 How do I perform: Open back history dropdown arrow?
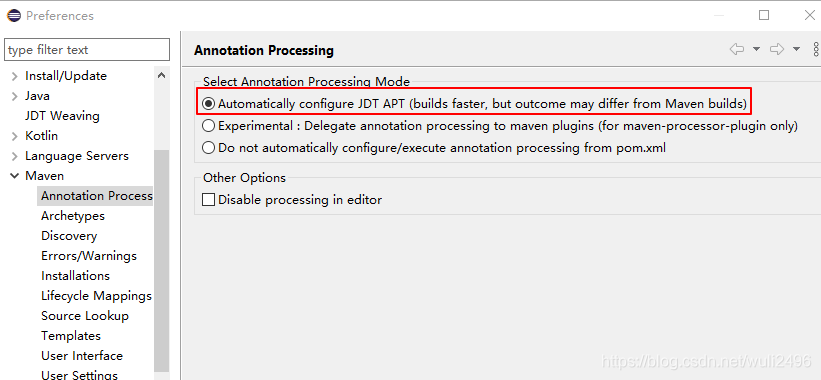click(x=756, y=49)
